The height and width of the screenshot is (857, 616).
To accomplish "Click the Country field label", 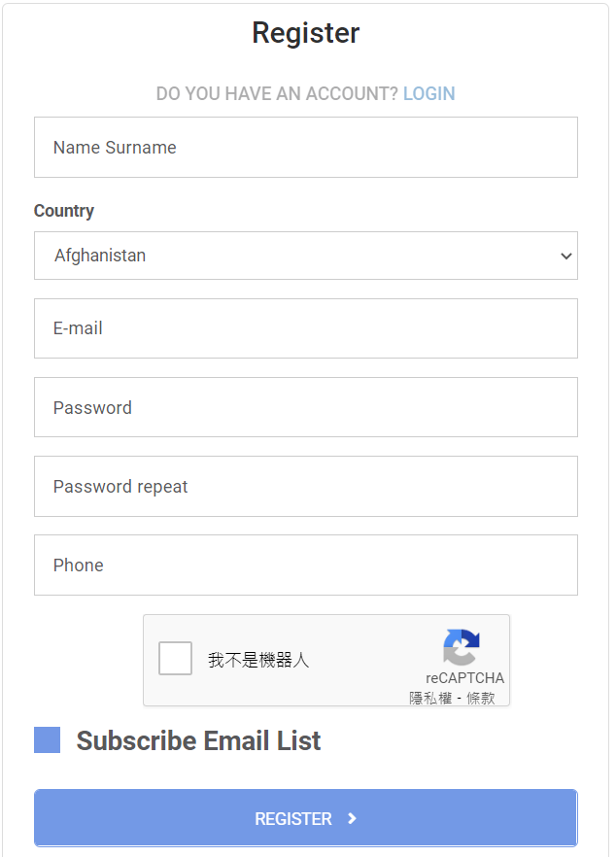I will pyautogui.click(x=64, y=211).
